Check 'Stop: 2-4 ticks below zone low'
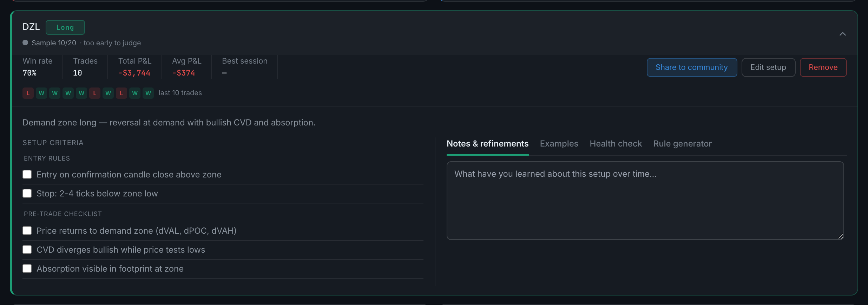868x305 pixels. [27, 193]
